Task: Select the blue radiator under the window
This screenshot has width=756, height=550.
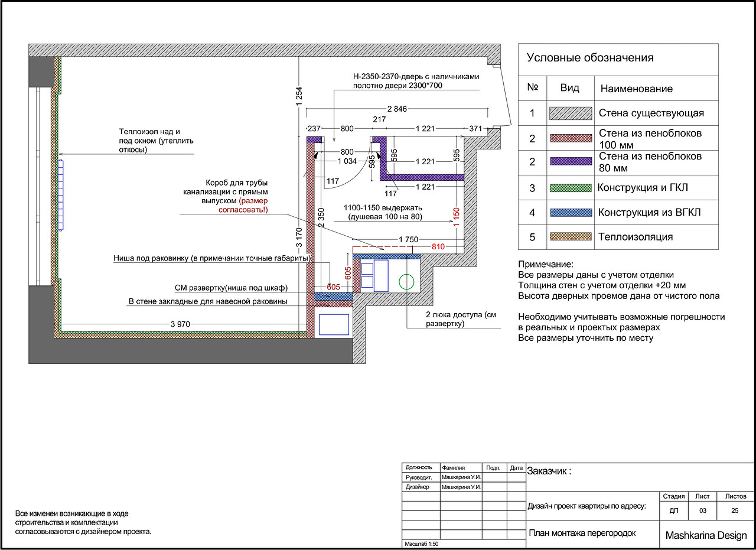Action: point(61,195)
